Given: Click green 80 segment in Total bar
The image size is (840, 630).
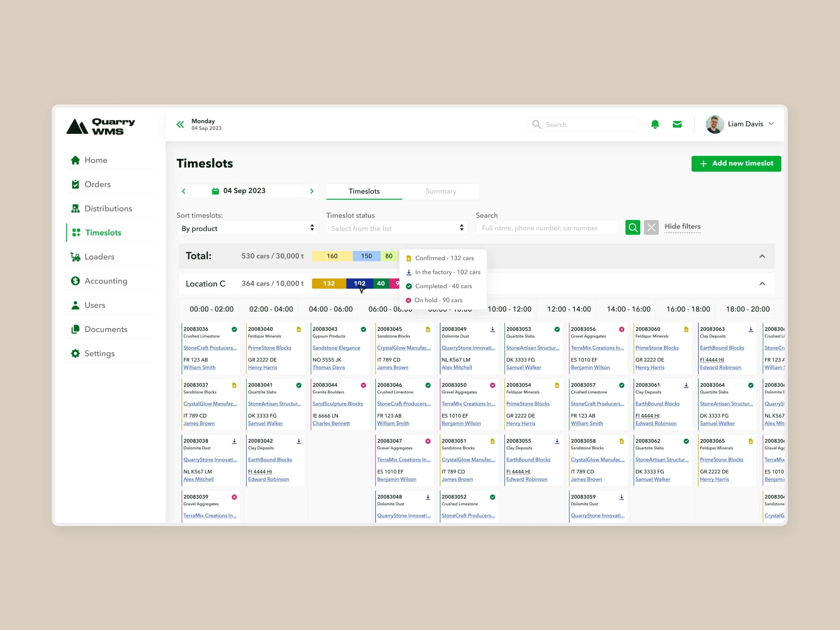Looking at the screenshot, I should [x=389, y=256].
